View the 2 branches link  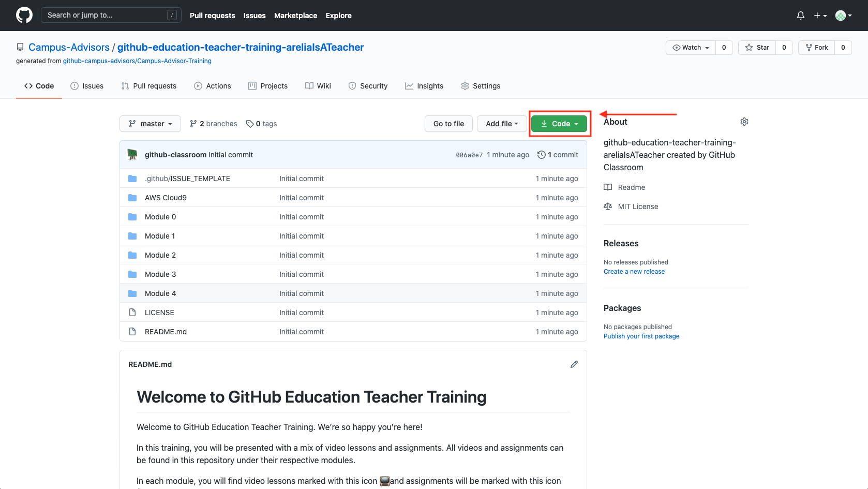213,124
